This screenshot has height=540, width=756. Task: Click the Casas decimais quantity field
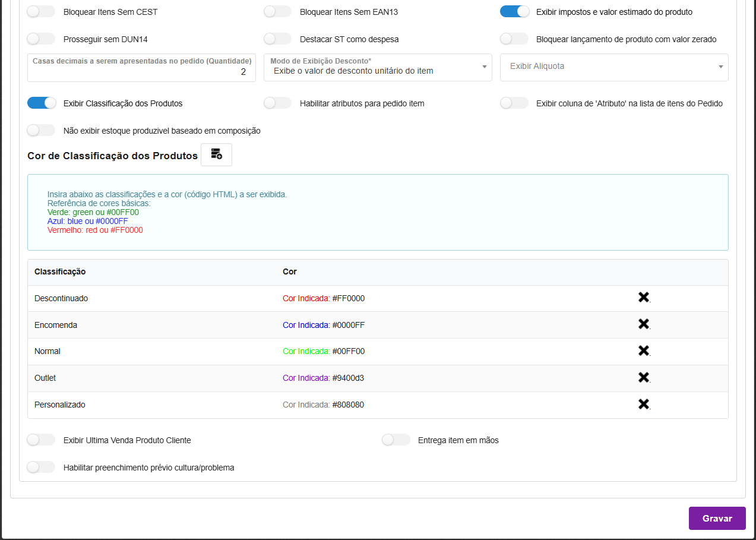click(x=141, y=71)
